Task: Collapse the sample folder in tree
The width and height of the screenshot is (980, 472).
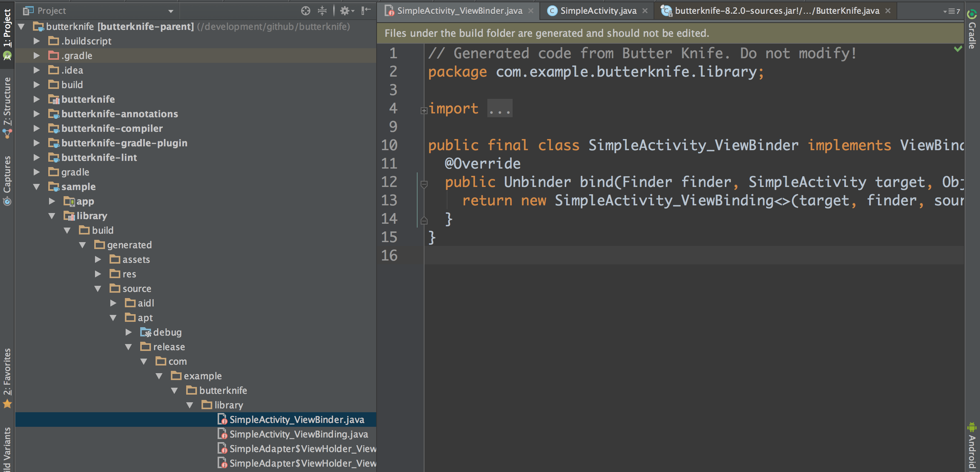Action: coord(36,187)
